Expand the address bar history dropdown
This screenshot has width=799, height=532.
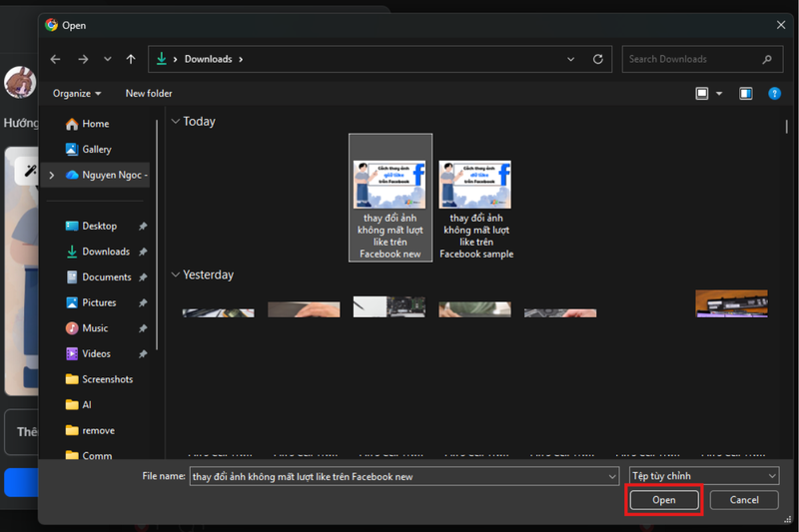point(570,59)
